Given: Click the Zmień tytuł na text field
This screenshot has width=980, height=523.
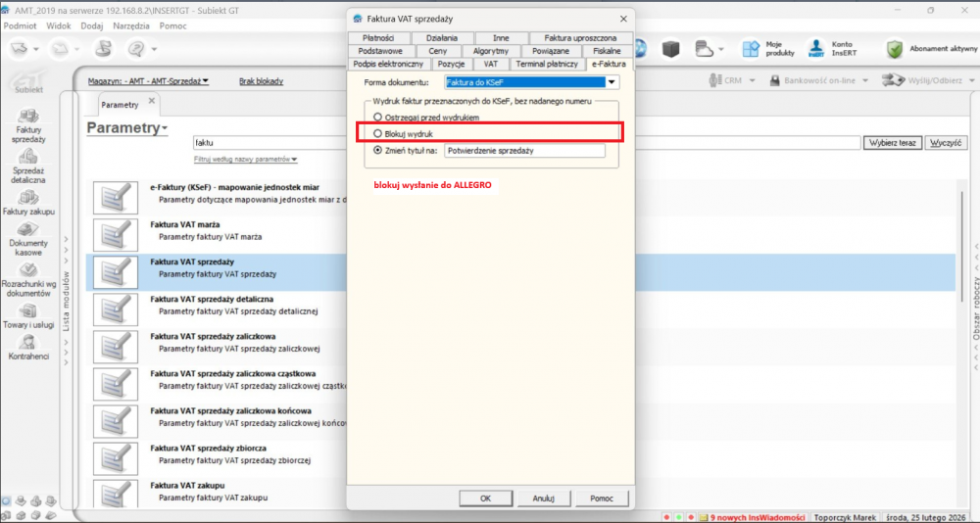Looking at the screenshot, I should [x=524, y=151].
